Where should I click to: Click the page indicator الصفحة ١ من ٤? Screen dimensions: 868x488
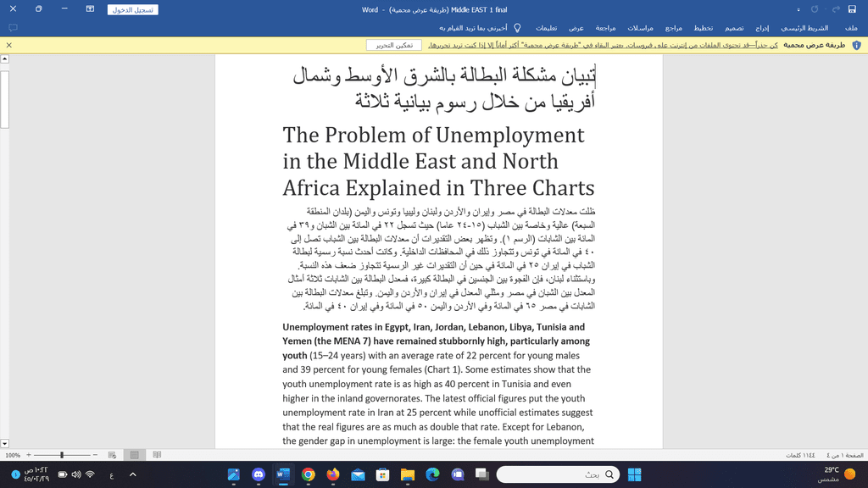[845, 455]
